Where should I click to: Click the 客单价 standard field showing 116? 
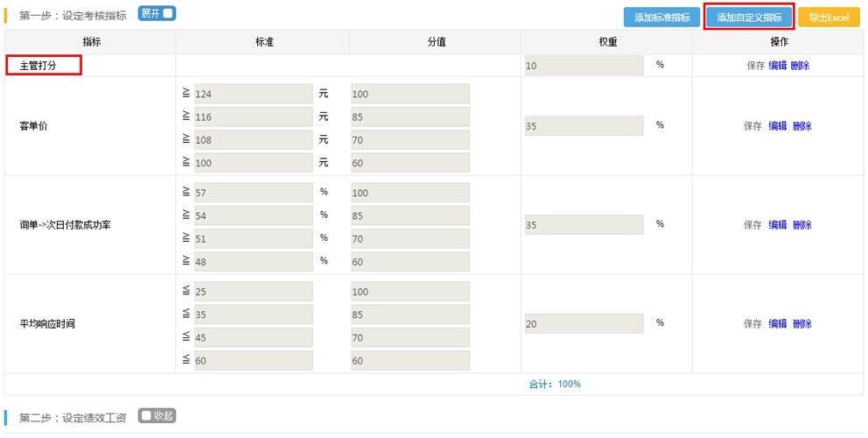(254, 117)
